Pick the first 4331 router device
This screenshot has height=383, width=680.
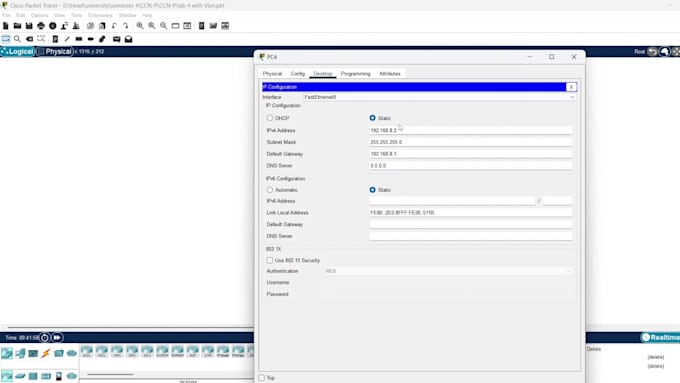coord(87,351)
